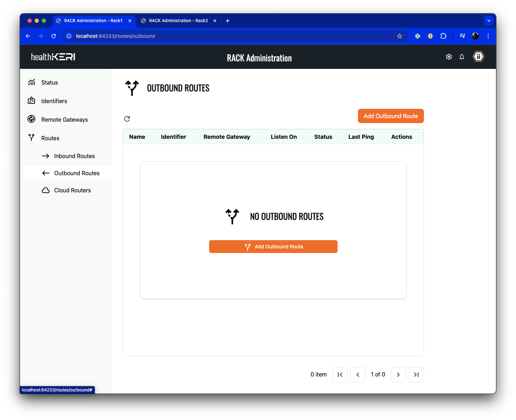Open the hexagon user profile icon

(x=479, y=56)
